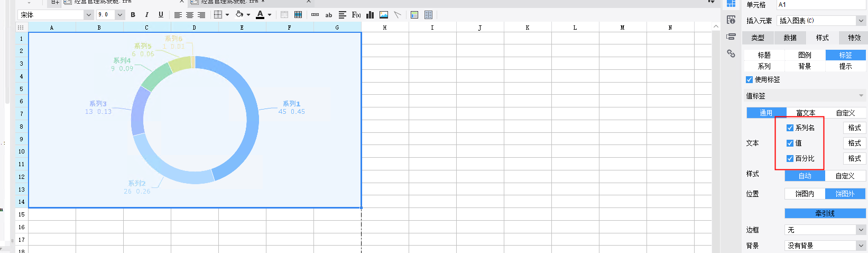868x253 pixels.
Task: Uncheck the 使用标签 checkbox
Action: click(749, 80)
